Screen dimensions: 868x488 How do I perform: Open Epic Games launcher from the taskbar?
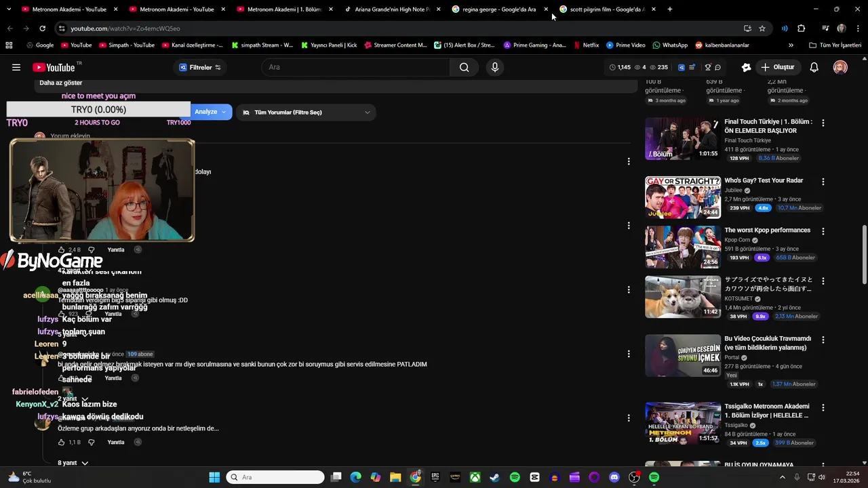coord(435,477)
